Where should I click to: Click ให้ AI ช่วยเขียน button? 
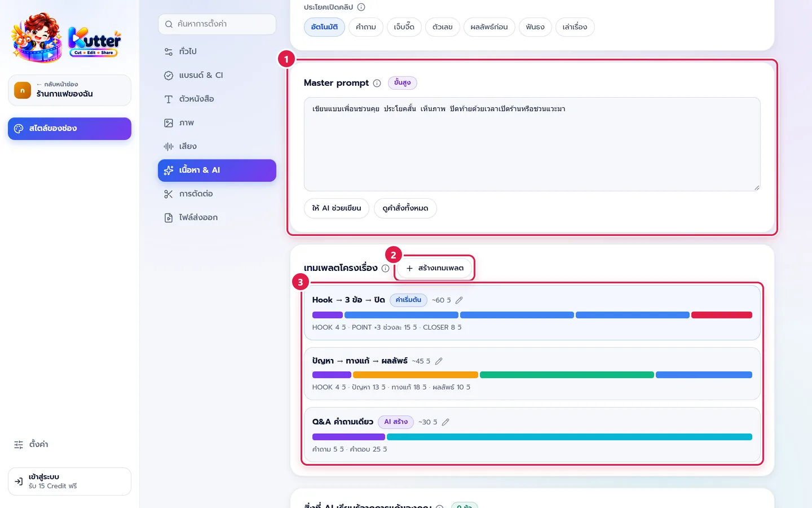click(337, 208)
